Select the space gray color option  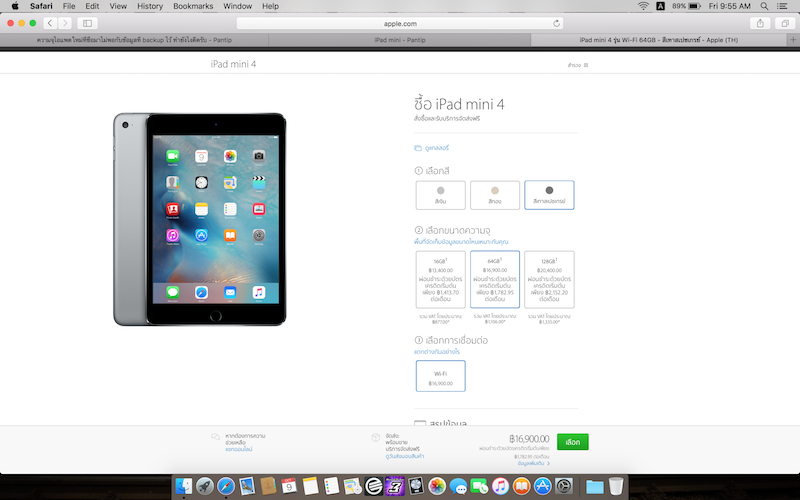point(549,195)
